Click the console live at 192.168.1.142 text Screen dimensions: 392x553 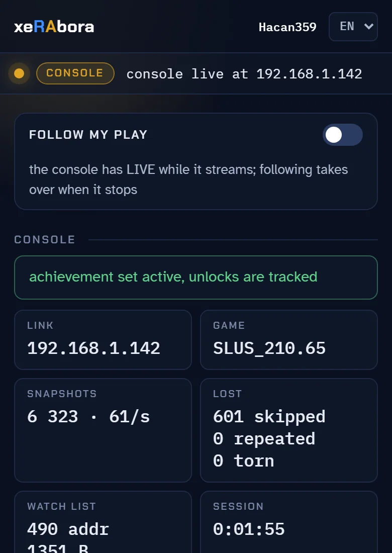pos(244,74)
